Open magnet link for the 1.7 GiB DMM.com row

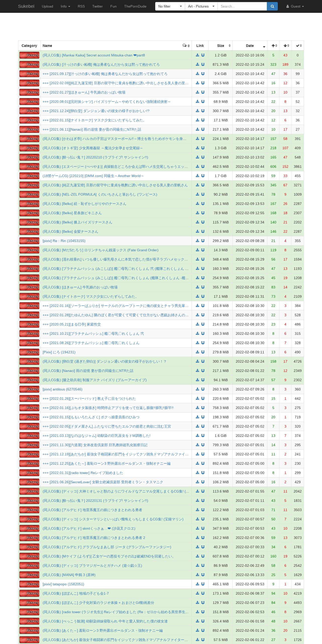point(203,176)
